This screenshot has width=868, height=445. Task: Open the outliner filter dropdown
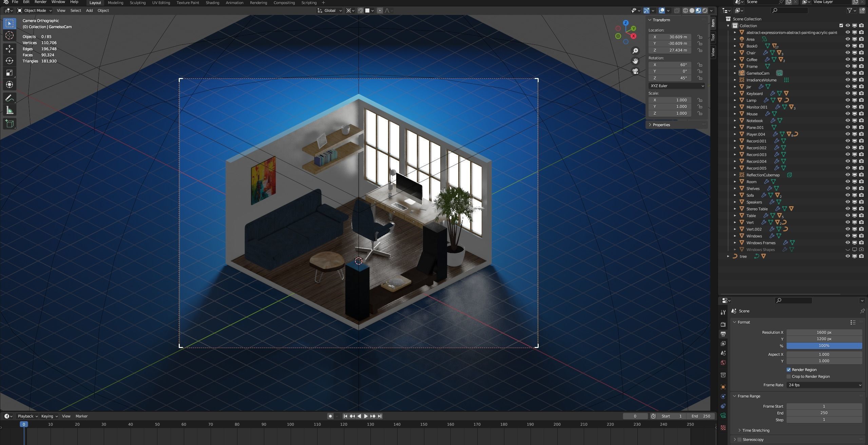click(852, 11)
